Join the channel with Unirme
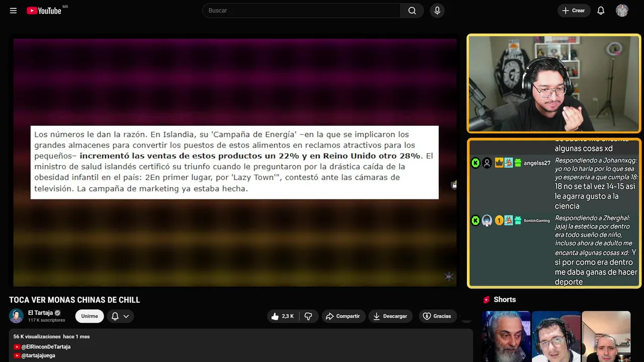 pos(90,316)
